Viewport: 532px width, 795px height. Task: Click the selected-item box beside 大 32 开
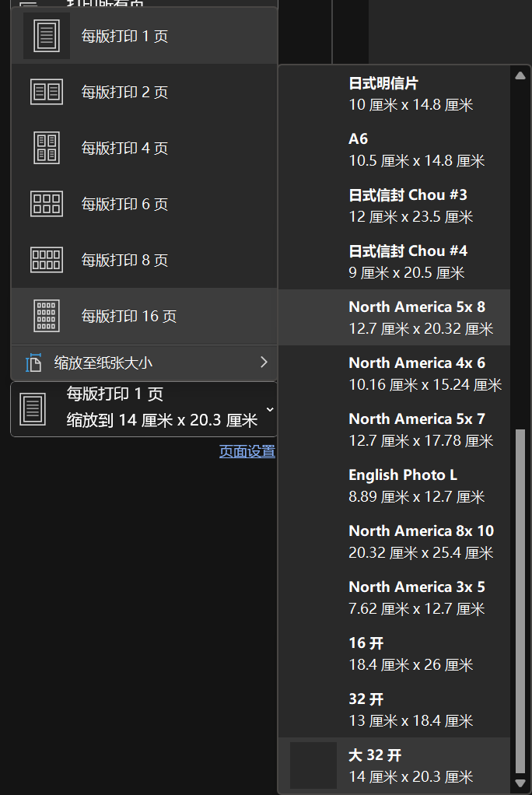pyautogui.click(x=313, y=765)
